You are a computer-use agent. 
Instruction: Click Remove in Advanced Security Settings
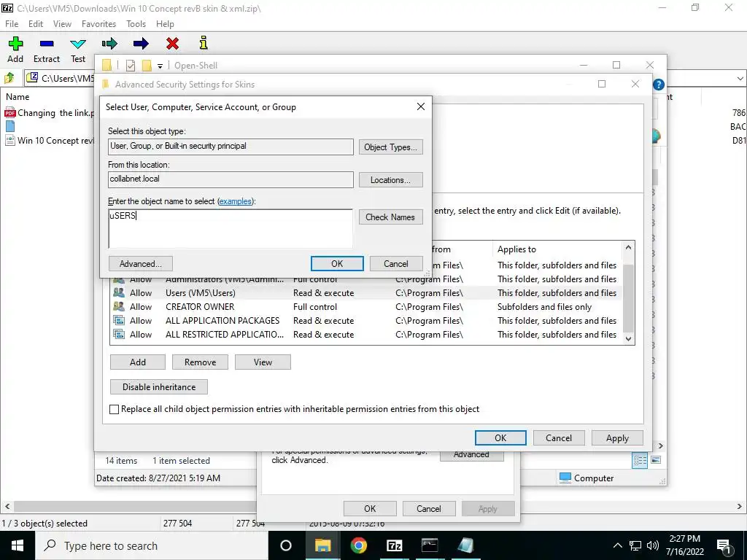tap(200, 362)
